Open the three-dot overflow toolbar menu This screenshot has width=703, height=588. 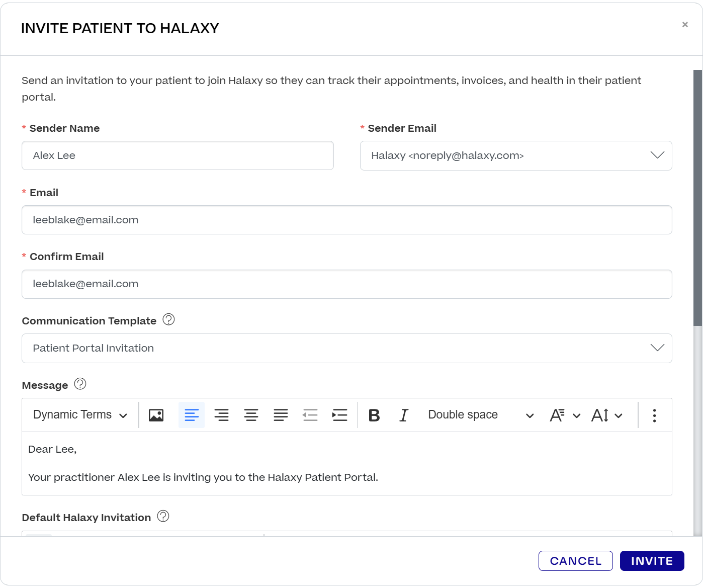point(654,414)
